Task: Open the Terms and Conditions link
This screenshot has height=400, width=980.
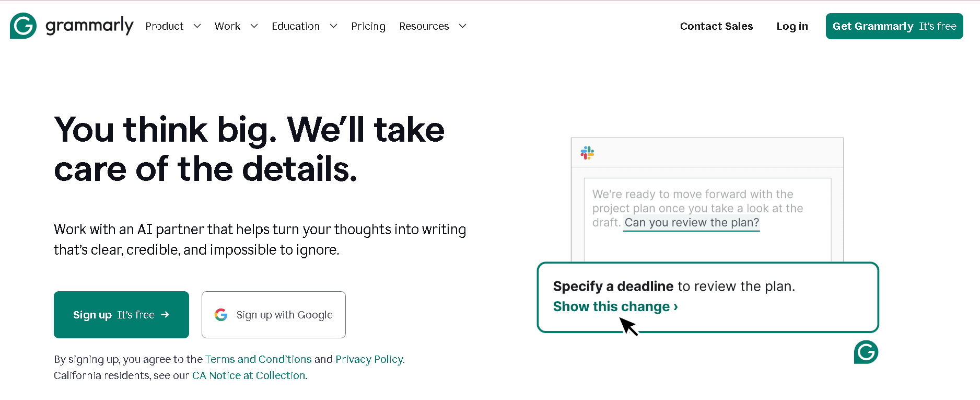Action: [258, 359]
